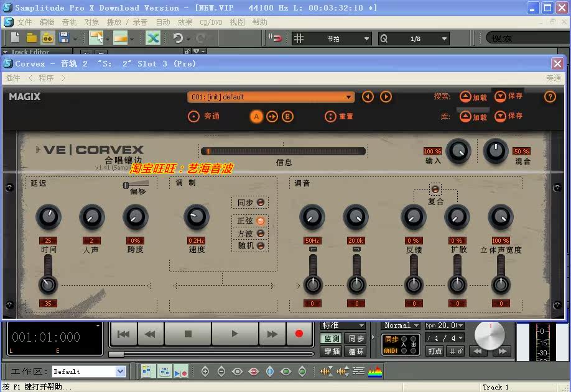The image size is (571, 392).
Task: Click the zoom out minus icon in bottom toolbar
Action: point(221,371)
